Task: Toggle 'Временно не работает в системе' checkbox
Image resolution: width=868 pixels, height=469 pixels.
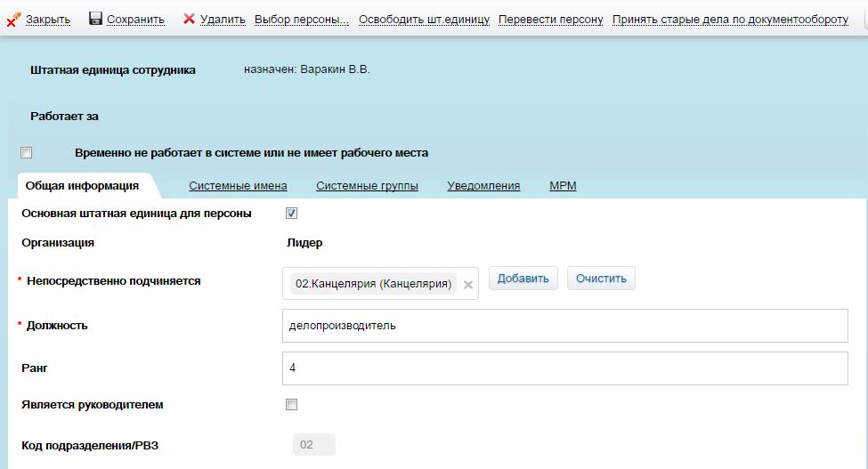Action: pyautogui.click(x=27, y=153)
